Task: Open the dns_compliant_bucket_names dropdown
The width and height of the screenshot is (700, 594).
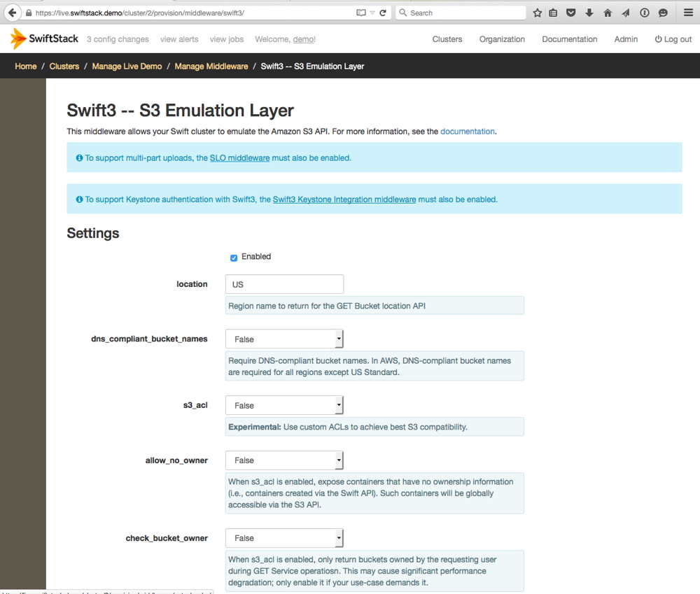Action: pos(284,339)
